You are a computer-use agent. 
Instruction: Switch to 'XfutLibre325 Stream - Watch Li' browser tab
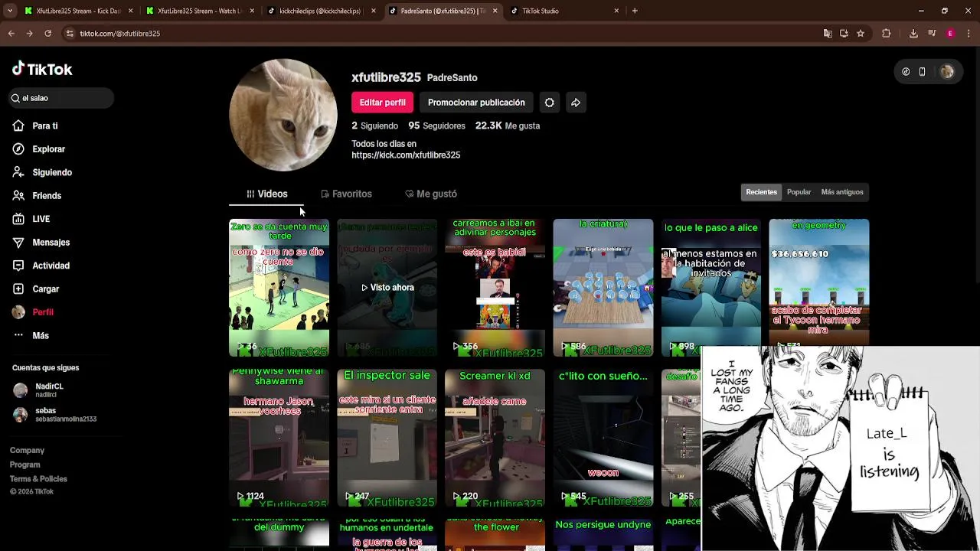tap(199, 11)
